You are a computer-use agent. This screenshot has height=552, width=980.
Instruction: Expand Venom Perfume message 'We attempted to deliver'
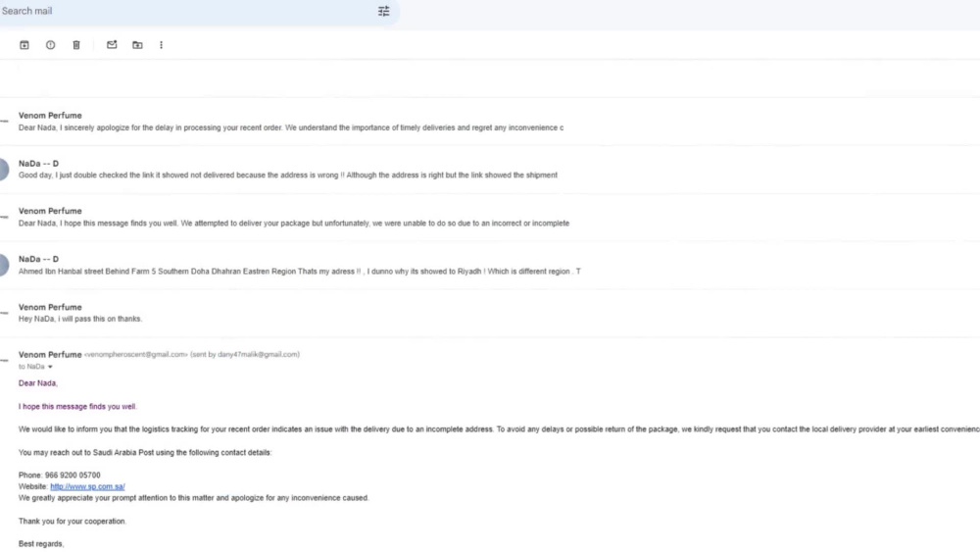(x=490, y=217)
